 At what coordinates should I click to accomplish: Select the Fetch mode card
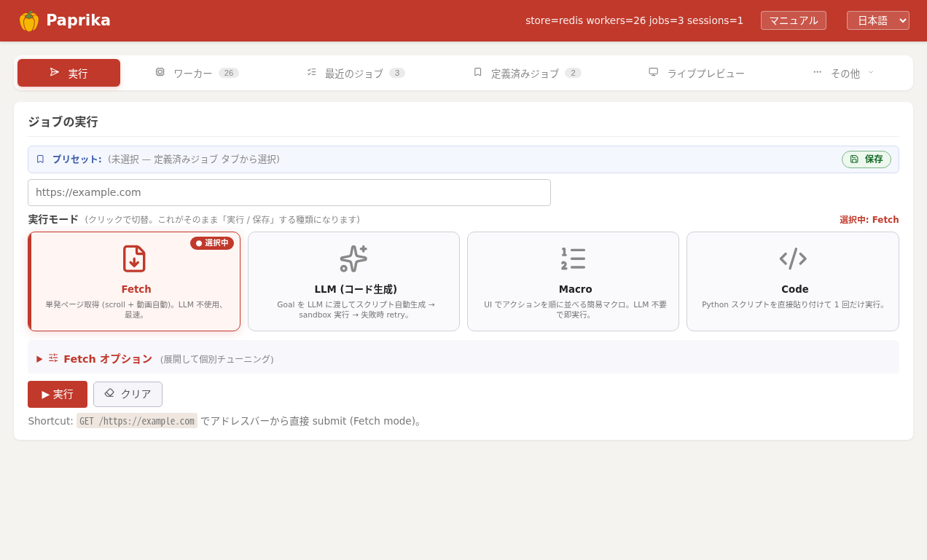134,281
